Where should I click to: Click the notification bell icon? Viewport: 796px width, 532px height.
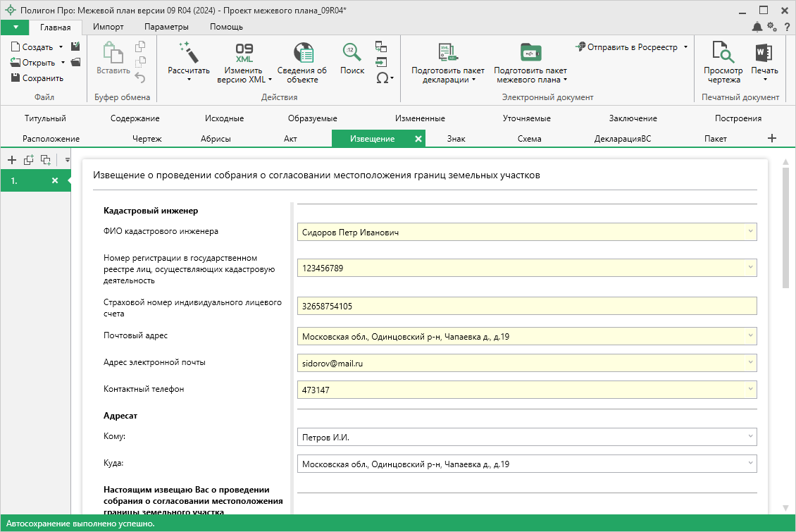pos(757,27)
